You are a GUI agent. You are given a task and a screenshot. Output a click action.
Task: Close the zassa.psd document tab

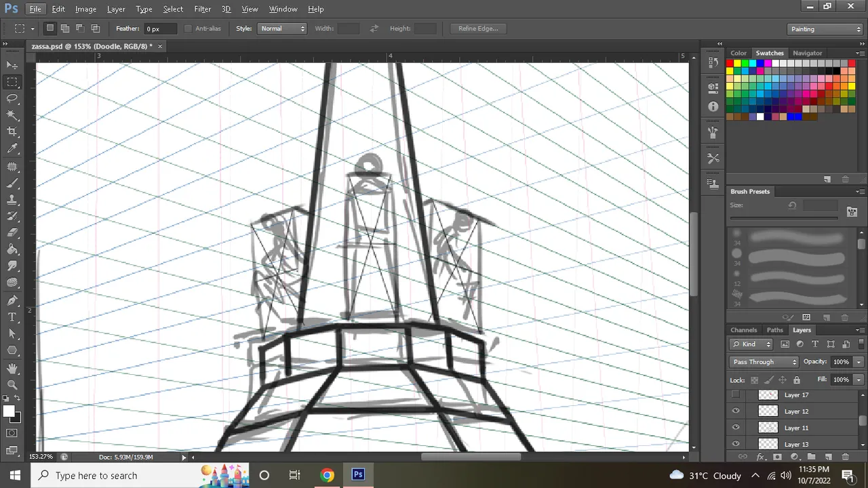tap(160, 46)
